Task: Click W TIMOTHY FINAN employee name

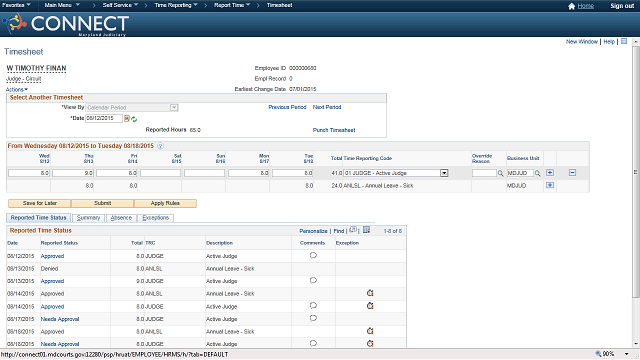Action: [36, 69]
